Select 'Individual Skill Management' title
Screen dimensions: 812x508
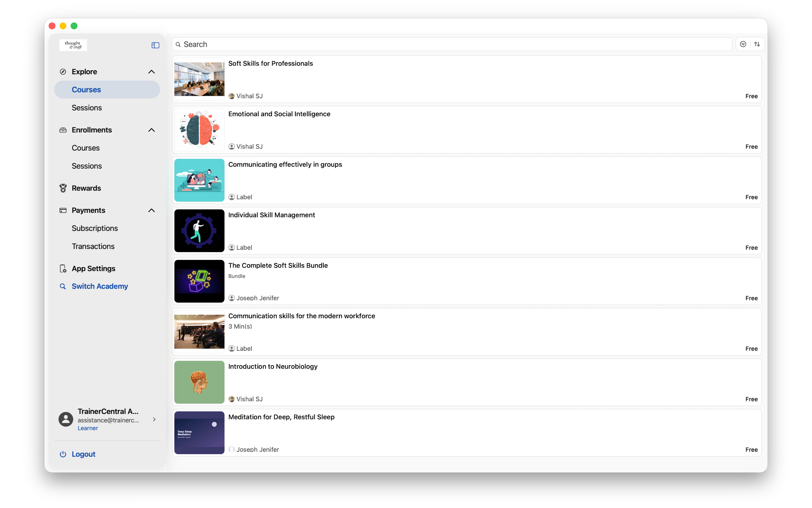[272, 215]
